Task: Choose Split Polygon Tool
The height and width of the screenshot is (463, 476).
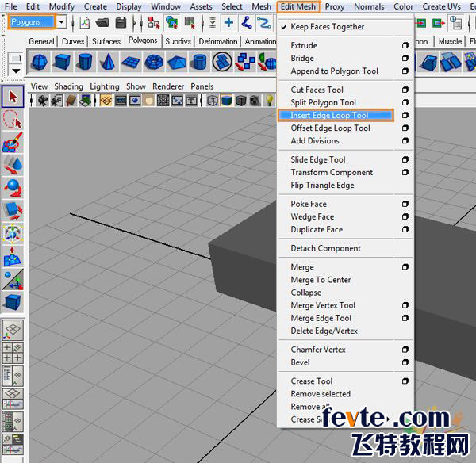Action: [324, 102]
